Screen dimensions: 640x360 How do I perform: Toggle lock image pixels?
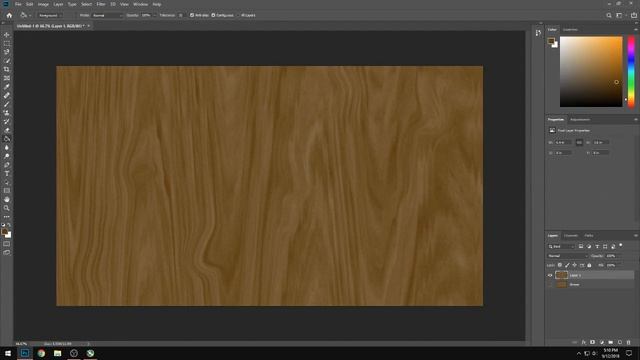(x=567, y=265)
